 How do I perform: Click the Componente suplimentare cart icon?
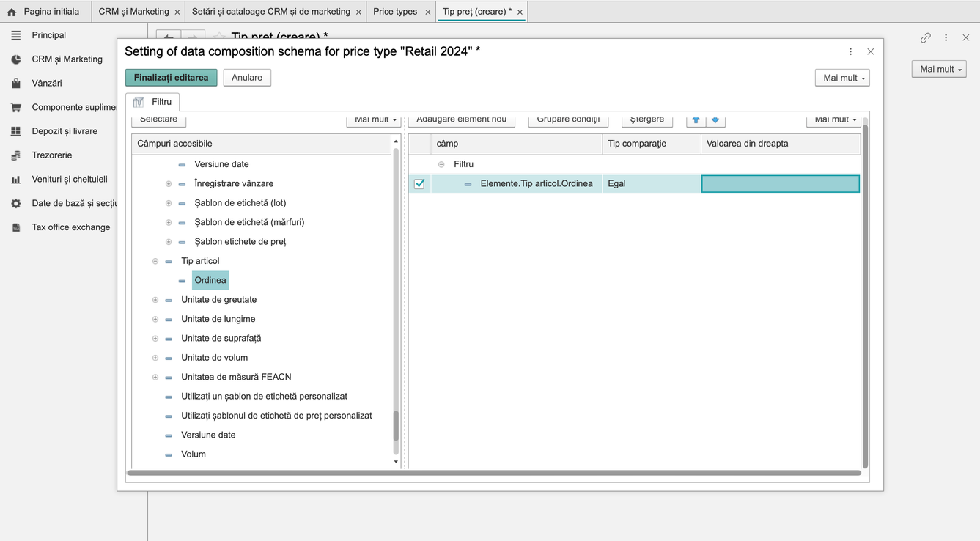tap(15, 107)
